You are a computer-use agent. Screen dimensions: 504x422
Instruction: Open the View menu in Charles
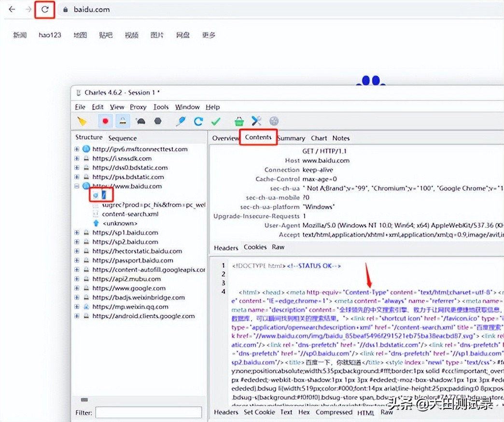click(117, 107)
